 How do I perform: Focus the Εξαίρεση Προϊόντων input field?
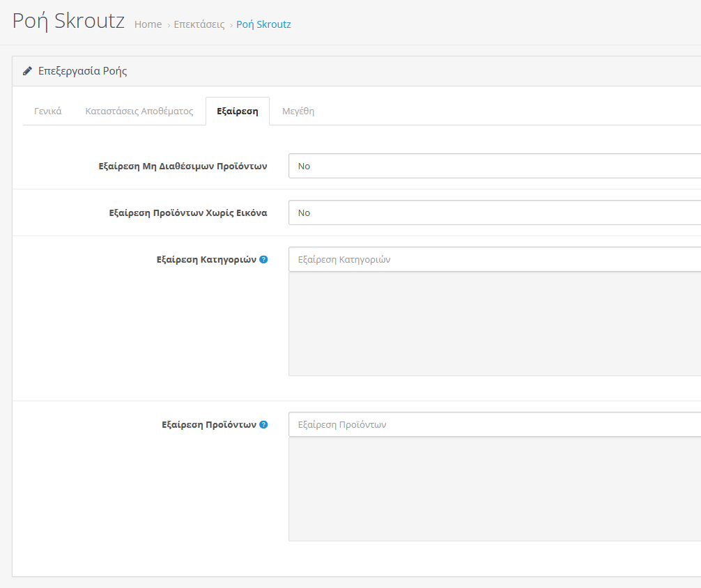[x=495, y=424]
